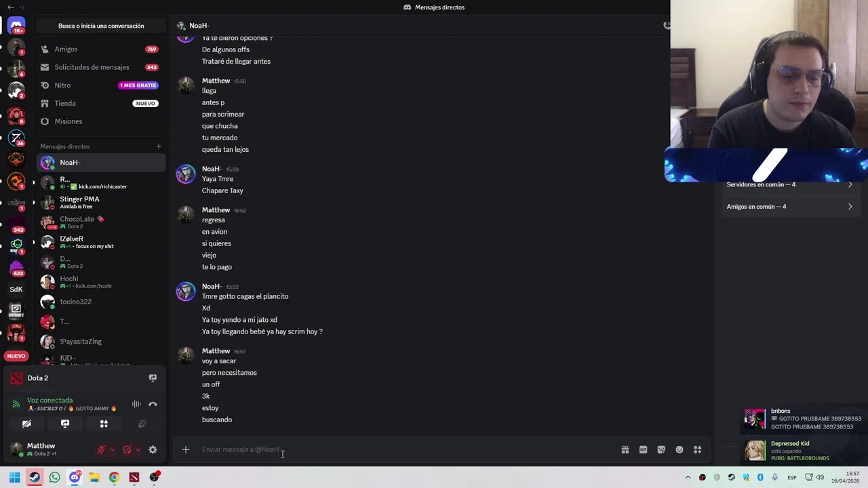Toggle camera in voice panel
The image size is (868, 488).
click(x=26, y=424)
